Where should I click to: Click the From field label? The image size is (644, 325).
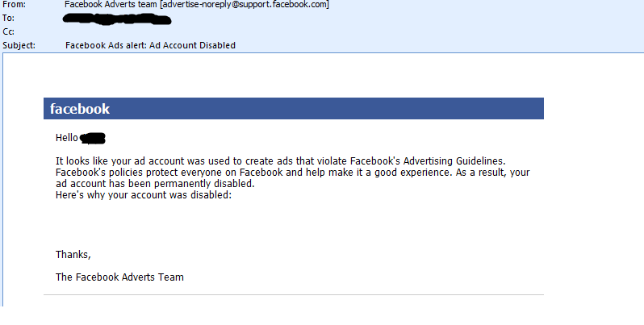coord(14,5)
